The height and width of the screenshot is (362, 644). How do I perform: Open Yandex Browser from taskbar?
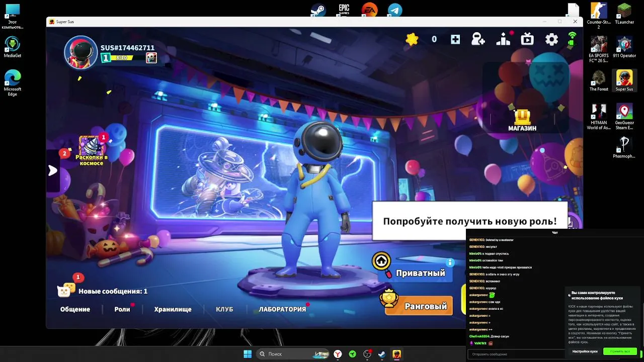338,354
